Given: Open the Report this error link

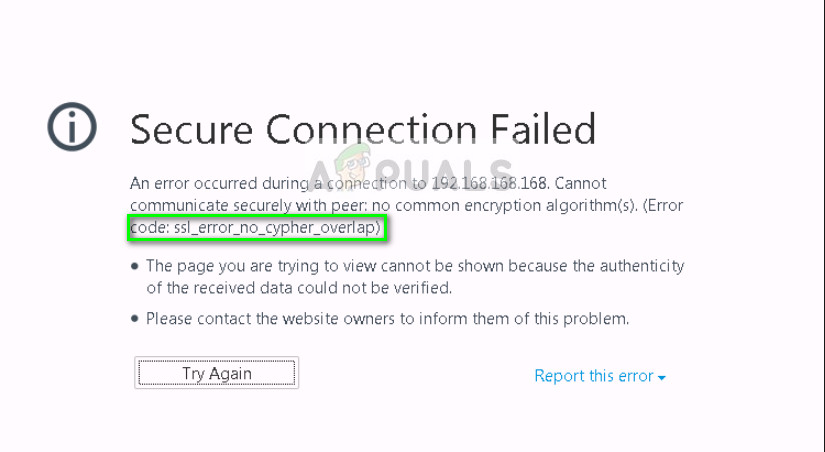Looking at the screenshot, I should [x=593, y=376].
